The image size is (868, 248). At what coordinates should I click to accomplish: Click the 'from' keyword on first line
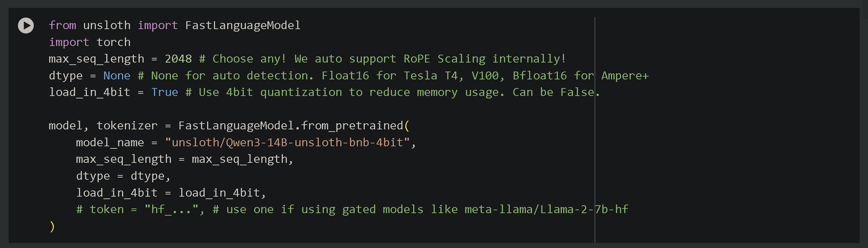click(62, 26)
